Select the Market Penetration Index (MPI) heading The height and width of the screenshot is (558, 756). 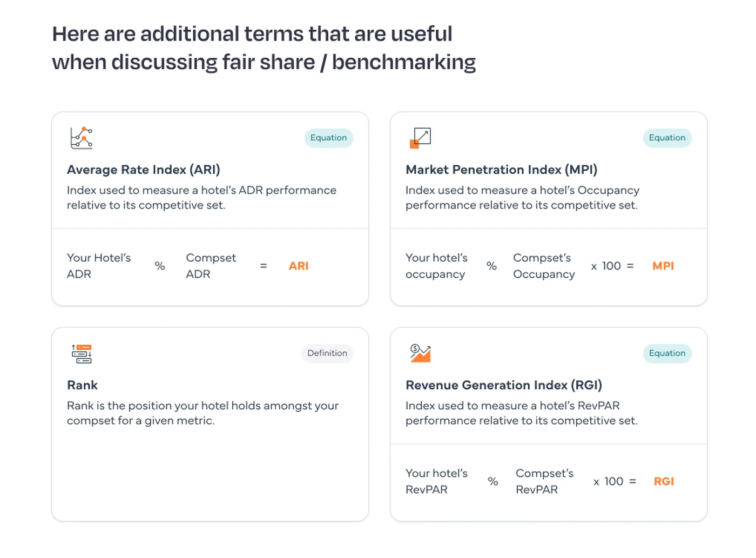pyautogui.click(x=501, y=170)
